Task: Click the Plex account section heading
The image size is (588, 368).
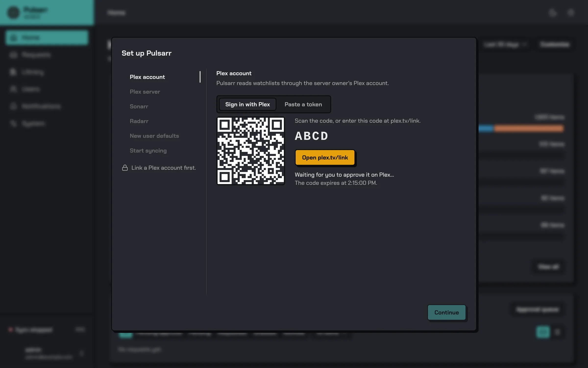Action: (x=234, y=73)
